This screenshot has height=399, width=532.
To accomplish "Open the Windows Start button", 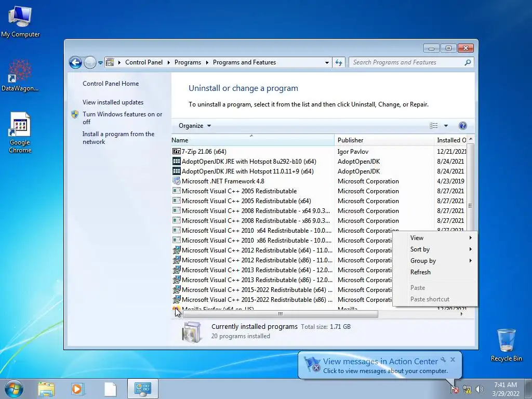I will click(14, 389).
